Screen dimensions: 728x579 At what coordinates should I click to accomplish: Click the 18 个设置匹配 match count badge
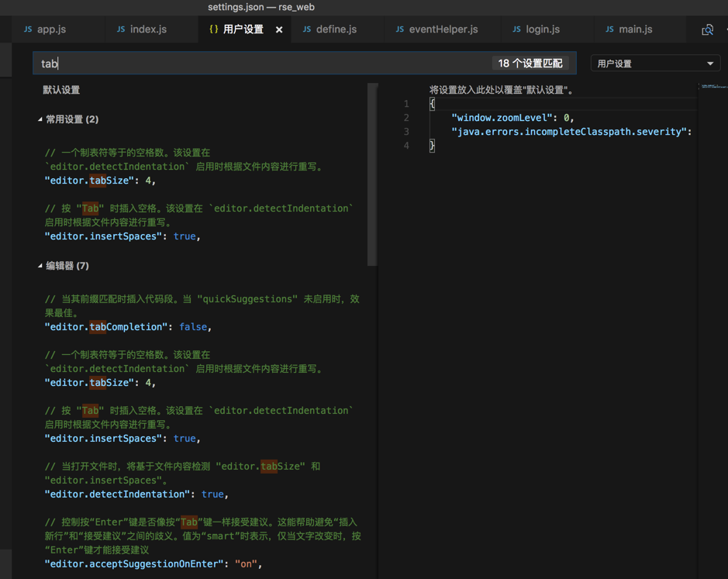(530, 63)
